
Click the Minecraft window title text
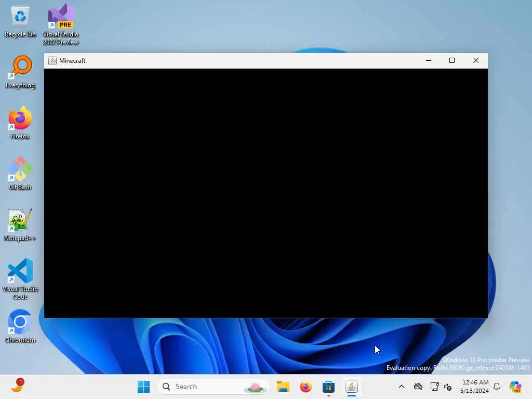tap(72, 60)
